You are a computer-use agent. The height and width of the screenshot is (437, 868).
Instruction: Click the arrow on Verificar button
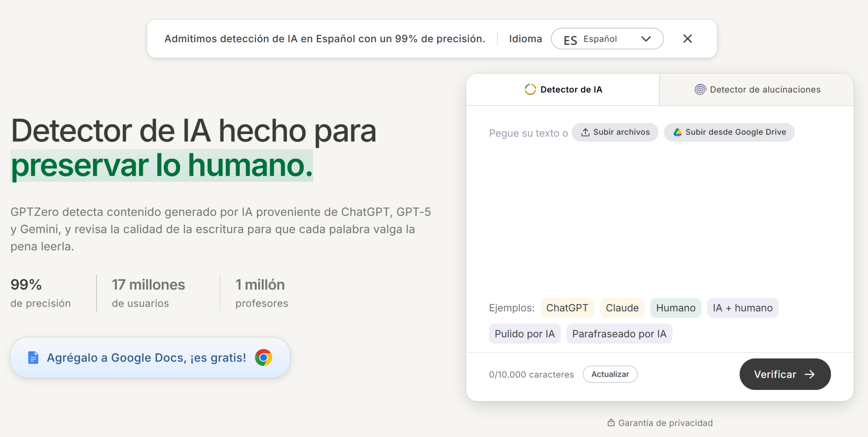[810, 374]
